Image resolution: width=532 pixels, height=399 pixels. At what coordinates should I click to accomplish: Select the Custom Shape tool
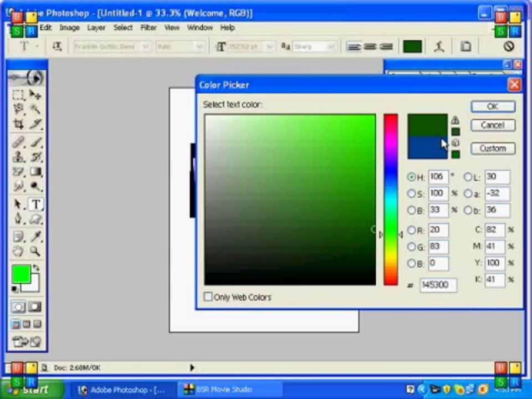(x=35, y=219)
